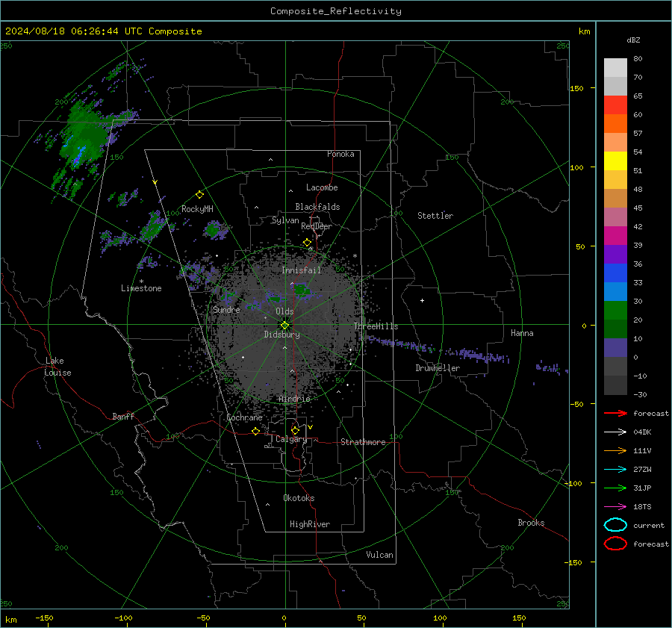The height and width of the screenshot is (628, 672).
Task: Click the Stettler town label
Action: click(435, 216)
